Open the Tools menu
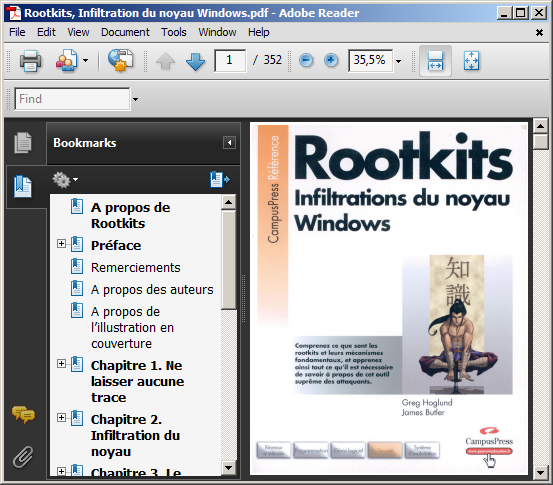Image resolution: width=553 pixels, height=485 pixels. [174, 32]
